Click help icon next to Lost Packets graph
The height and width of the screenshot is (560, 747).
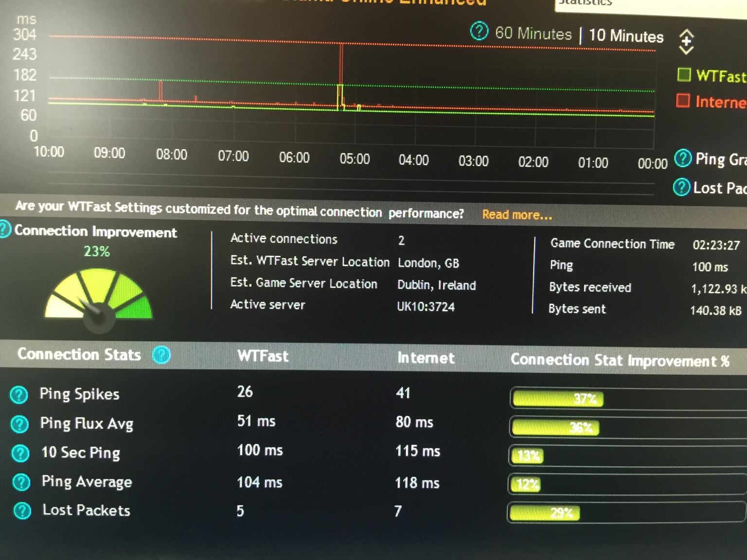pos(681,187)
